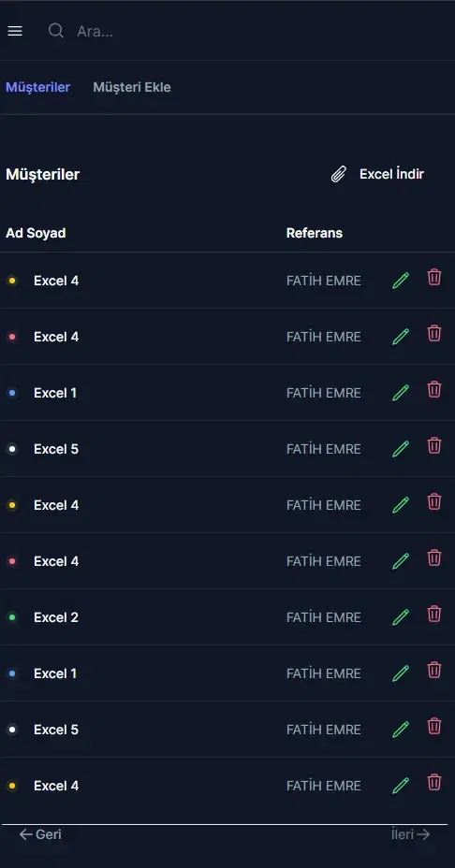The height and width of the screenshot is (868, 455).
Task: Edit the topmost Excel 4 row
Action: 401,280
